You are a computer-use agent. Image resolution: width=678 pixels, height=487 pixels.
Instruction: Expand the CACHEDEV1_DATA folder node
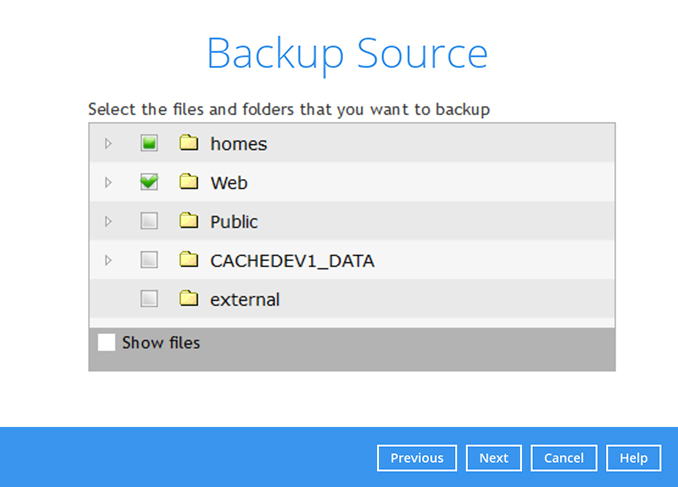pos(109,261)
